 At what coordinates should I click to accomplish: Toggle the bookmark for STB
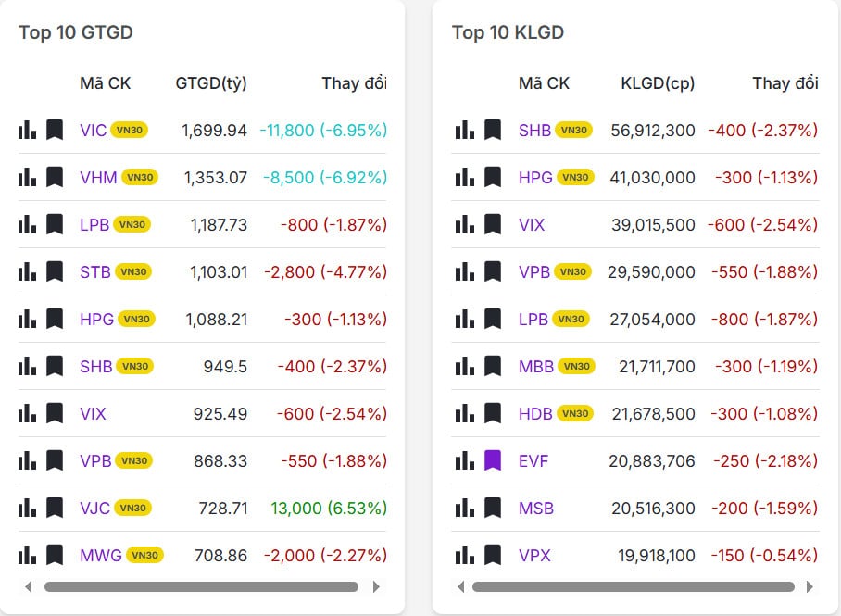pyautogui.click(x=54, y=271)
